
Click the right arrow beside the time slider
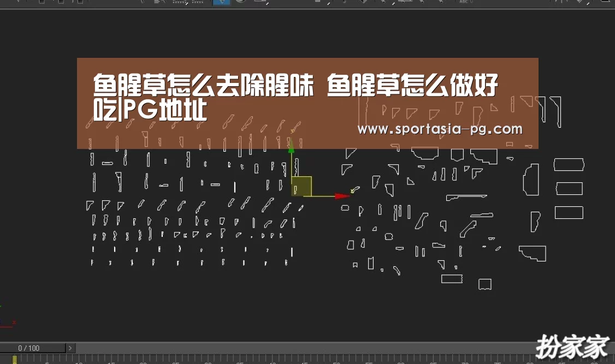coord(70,348)
